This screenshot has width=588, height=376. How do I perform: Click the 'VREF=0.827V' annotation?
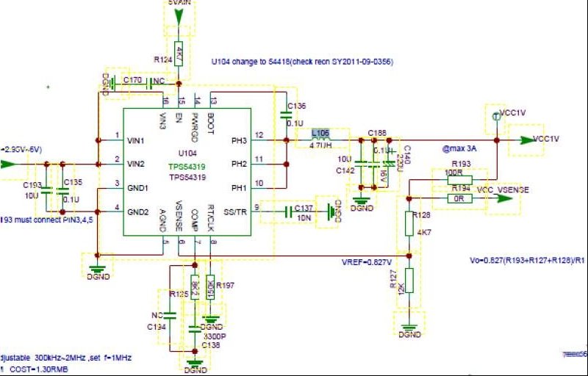[x=367, y=262]
